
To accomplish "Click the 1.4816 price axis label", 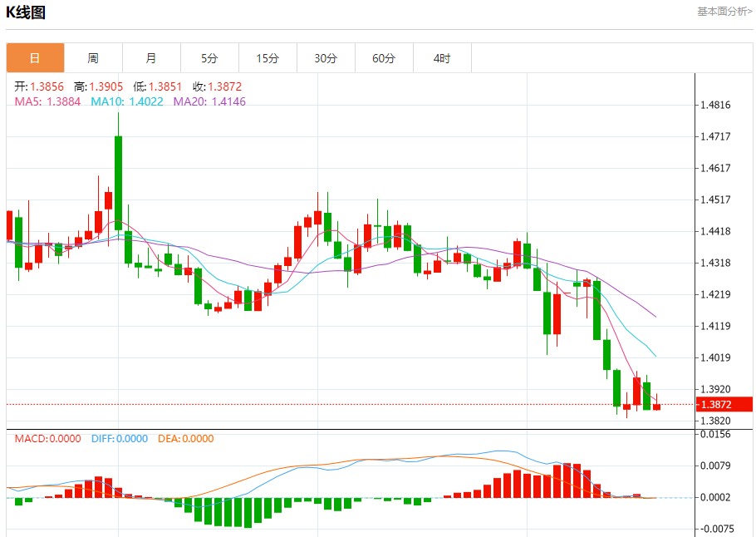I will (715, 105).
